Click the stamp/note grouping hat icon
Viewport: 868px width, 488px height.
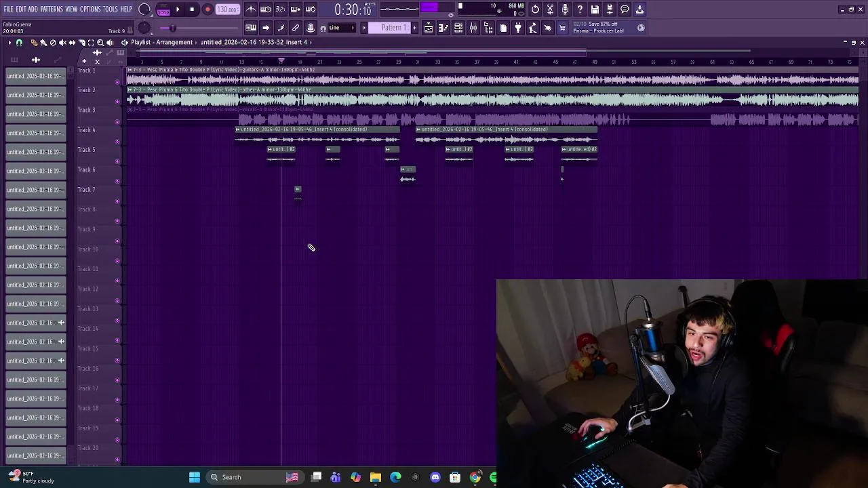click(x=310, y=28)
